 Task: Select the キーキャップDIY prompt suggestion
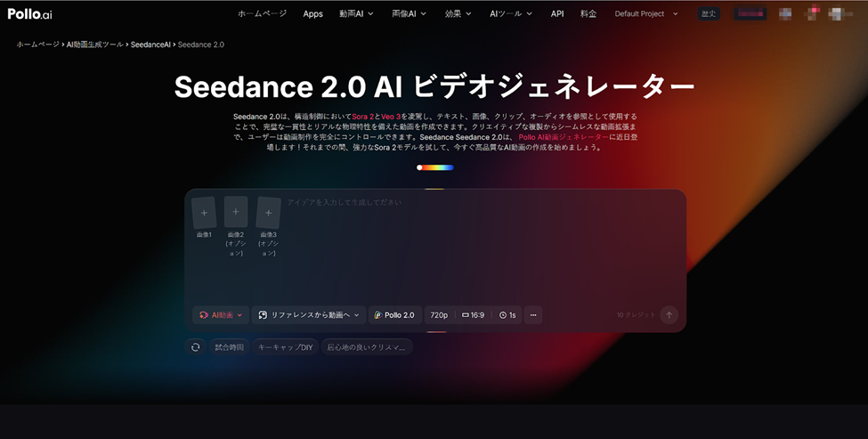coord(286,347)
